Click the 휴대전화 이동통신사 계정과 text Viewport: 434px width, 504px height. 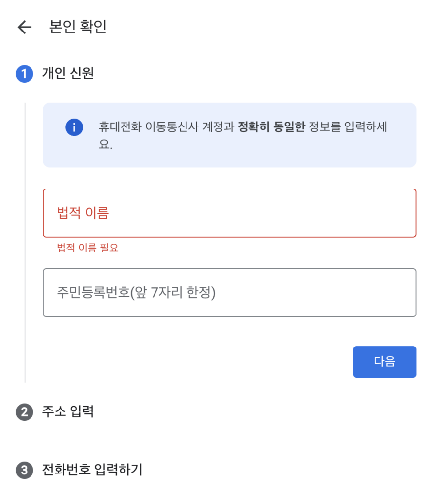pos(166,127)
